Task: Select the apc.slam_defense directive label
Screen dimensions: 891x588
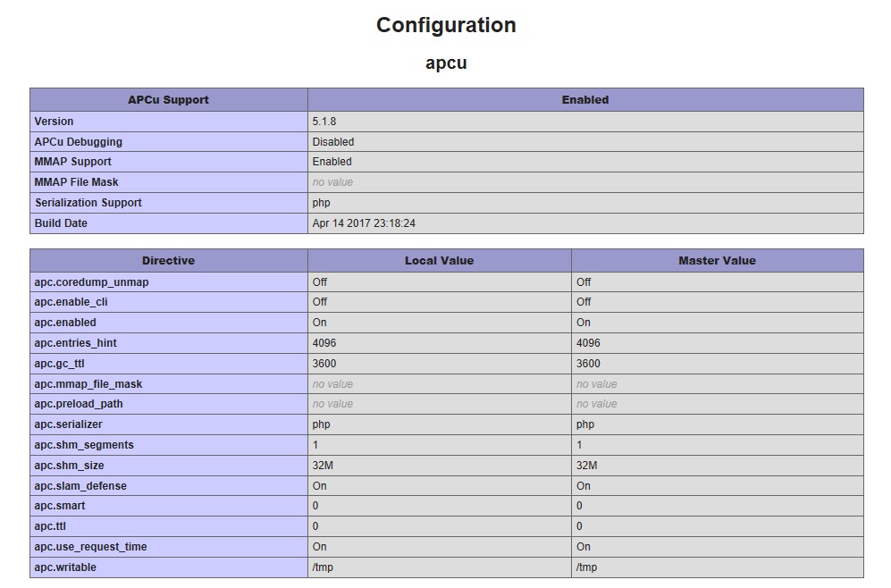Action: point(80,486)
